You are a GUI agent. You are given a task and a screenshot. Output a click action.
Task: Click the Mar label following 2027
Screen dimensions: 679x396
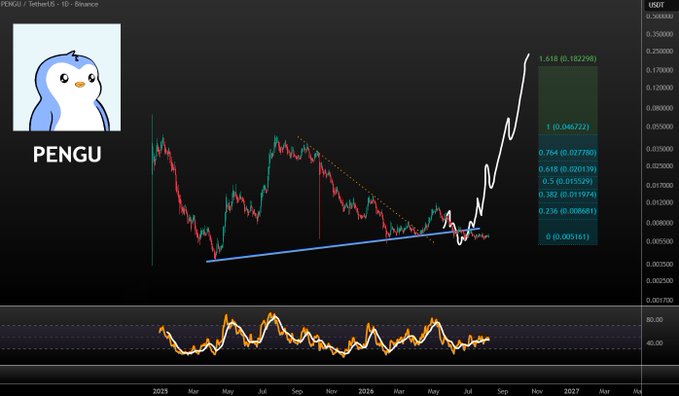tap(605, 391)
